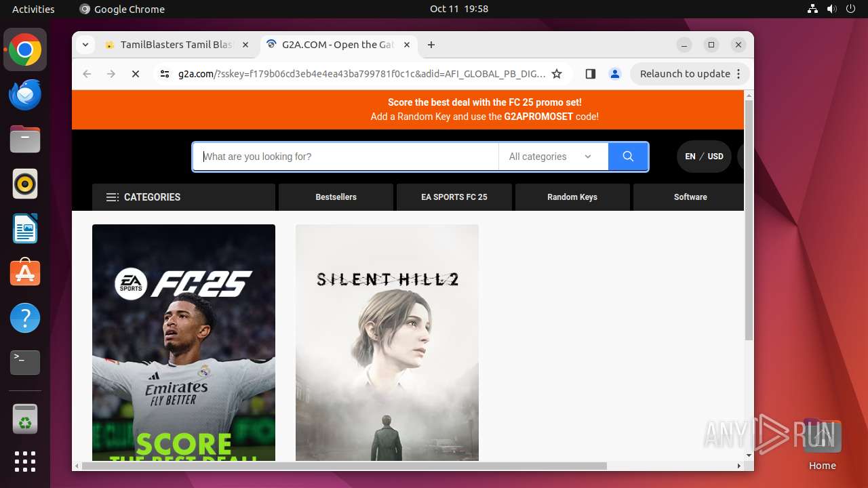The height and width of the screenshot is (488, 868).
Task: Go back with the browser back arrow
Action: (x=87, y=74)
